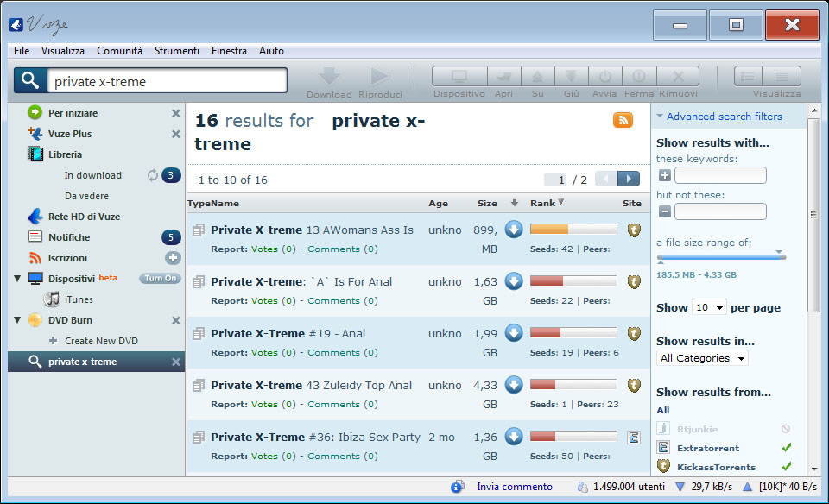Download the #36 Ibiza torrent arrow
This screenshot has height=504, width=829.
(x=513, y=437)
